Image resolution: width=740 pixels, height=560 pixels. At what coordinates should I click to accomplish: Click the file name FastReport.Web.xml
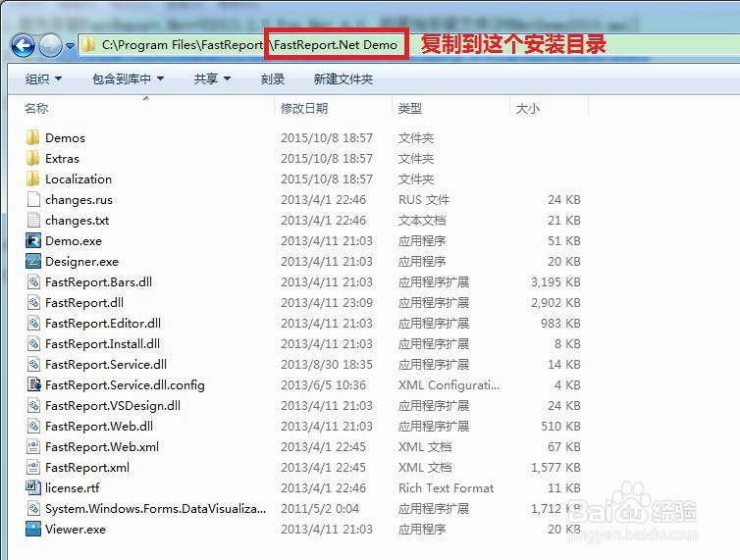point(102,447)
